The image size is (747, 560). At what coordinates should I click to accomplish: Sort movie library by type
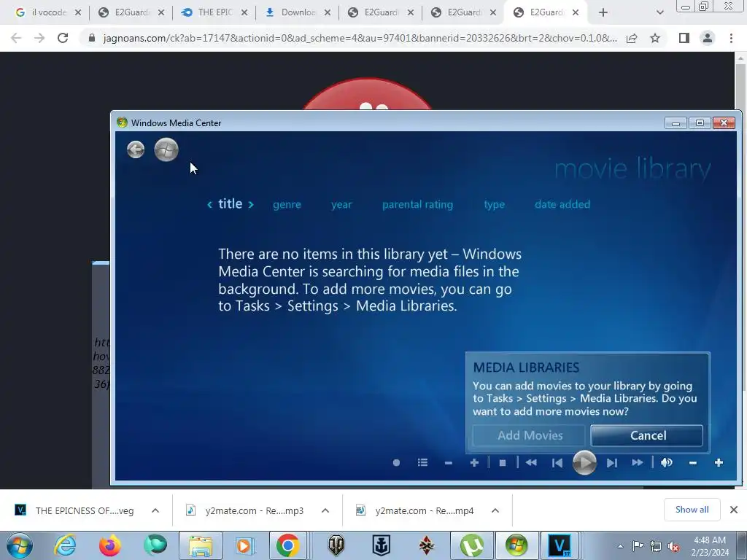point(494,204)
